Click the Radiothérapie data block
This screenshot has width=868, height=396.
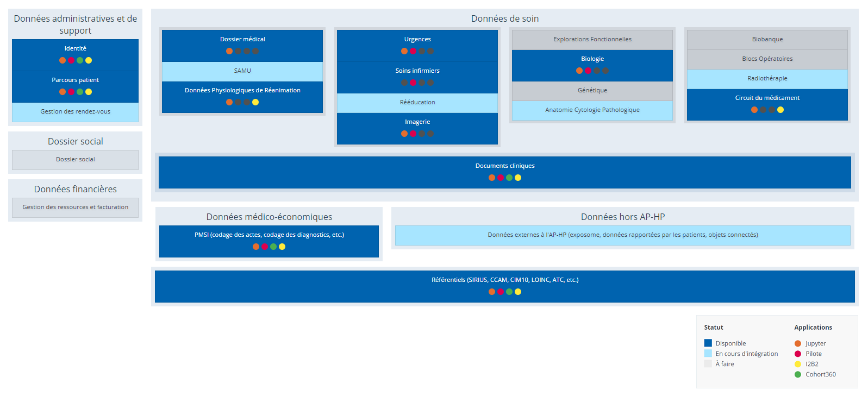tap(767, 79)
